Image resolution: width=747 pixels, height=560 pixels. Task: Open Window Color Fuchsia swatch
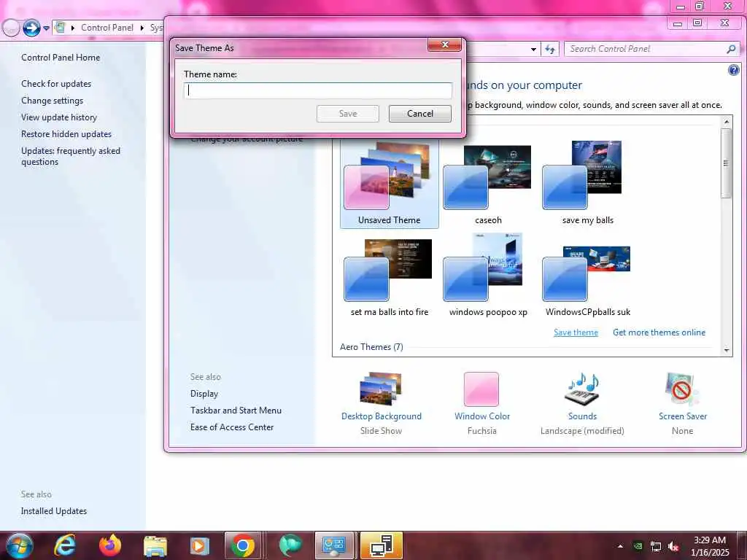tap(481, 389)
